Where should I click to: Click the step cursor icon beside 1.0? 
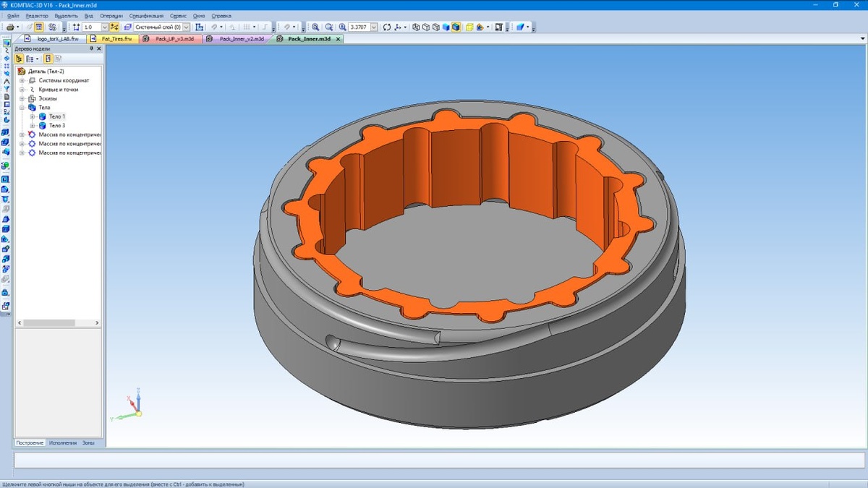[x=76, y=27]
